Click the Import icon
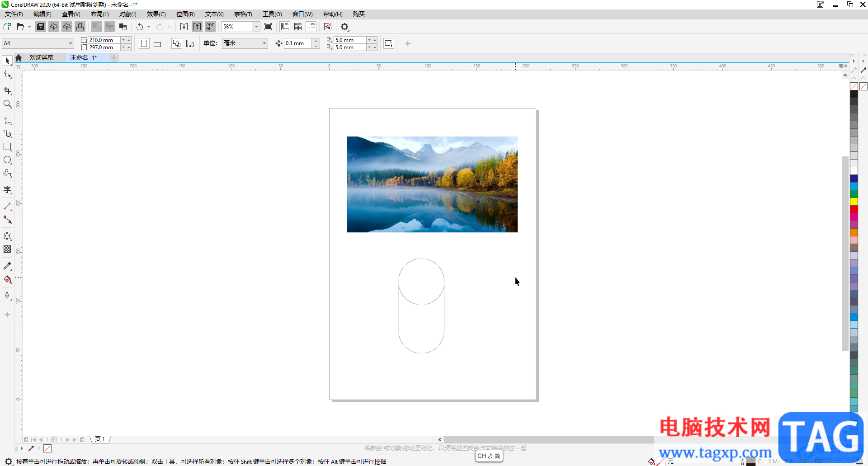 point(184,27)
